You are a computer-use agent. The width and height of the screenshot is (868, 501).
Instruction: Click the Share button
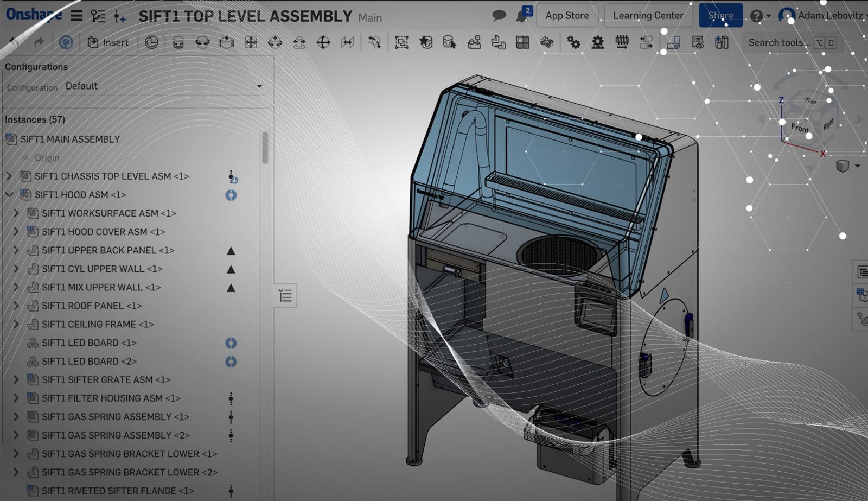tap(720, 16)
